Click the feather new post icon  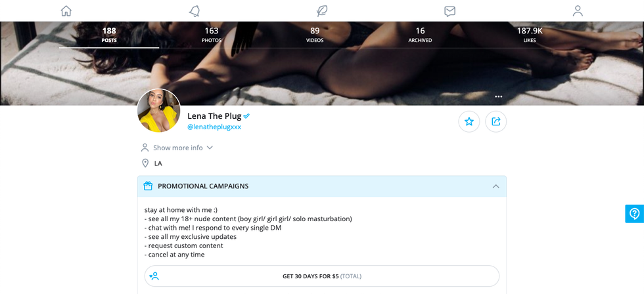(x=321, y=10)
